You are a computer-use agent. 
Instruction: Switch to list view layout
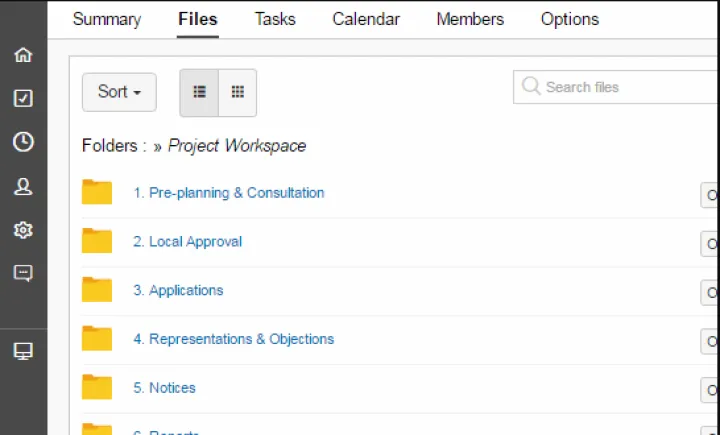tap(199, 92)
